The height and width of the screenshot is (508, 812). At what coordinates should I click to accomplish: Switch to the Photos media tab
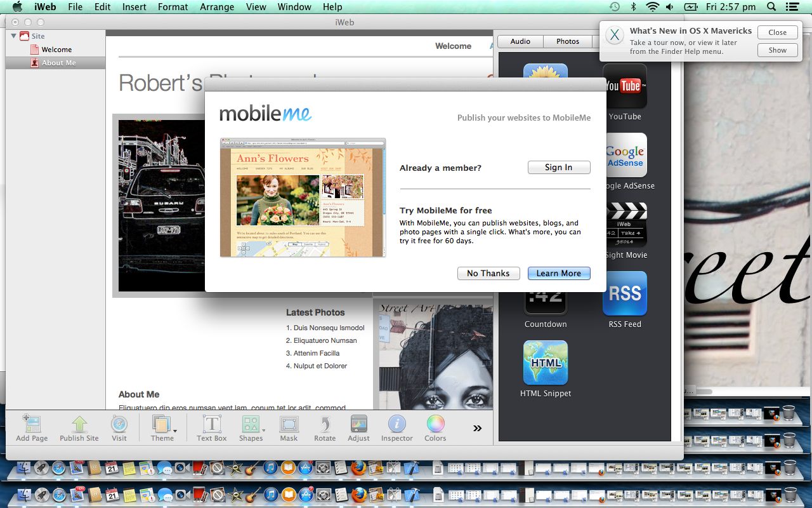[x=568, y=41]
